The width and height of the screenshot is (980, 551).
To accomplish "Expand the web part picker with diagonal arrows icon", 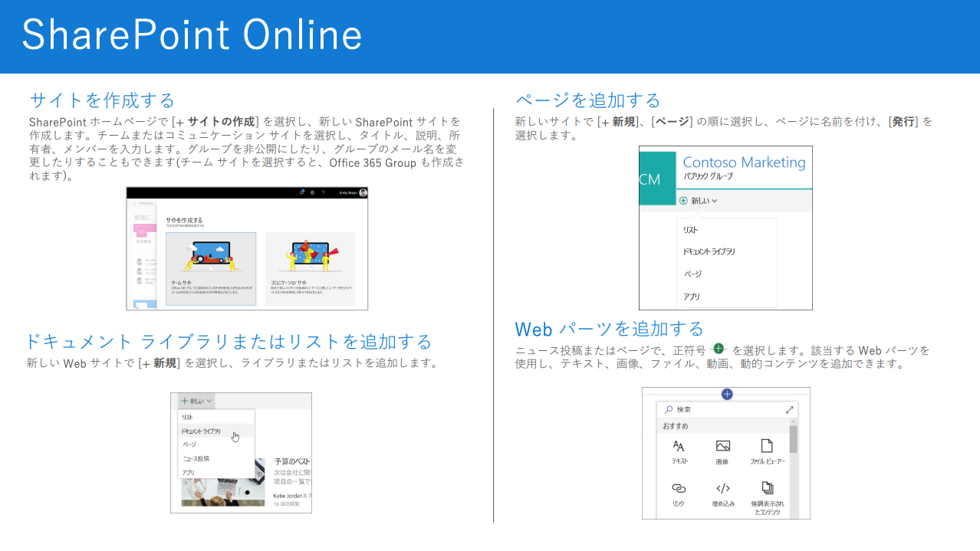I will point(790,410).
